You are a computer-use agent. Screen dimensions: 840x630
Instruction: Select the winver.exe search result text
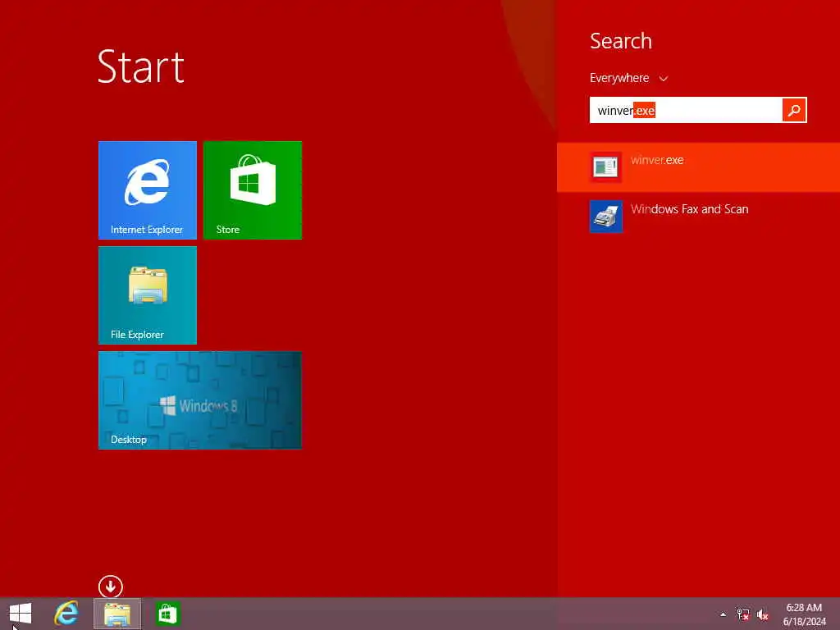[x=657, y=160]
